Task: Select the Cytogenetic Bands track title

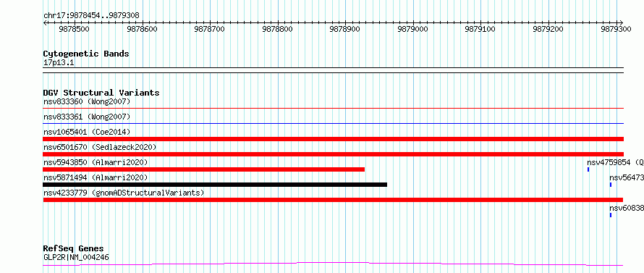Action: [86, 54]
